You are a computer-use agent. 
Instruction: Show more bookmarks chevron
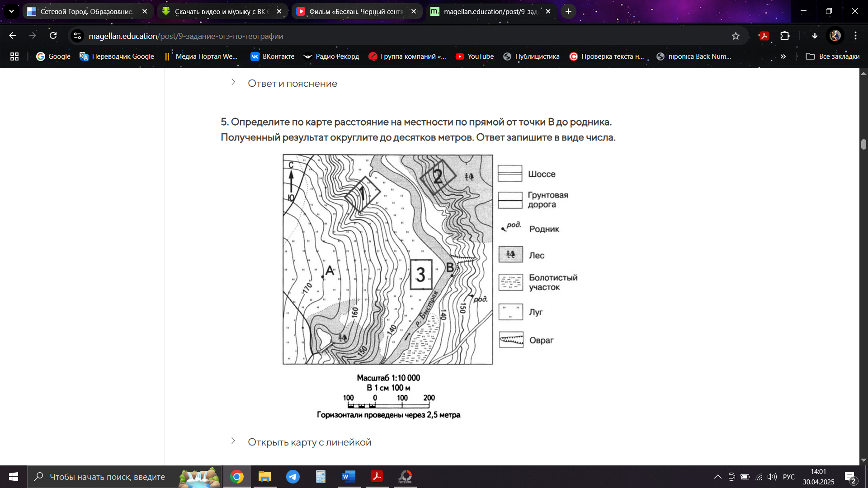(783, 56)
